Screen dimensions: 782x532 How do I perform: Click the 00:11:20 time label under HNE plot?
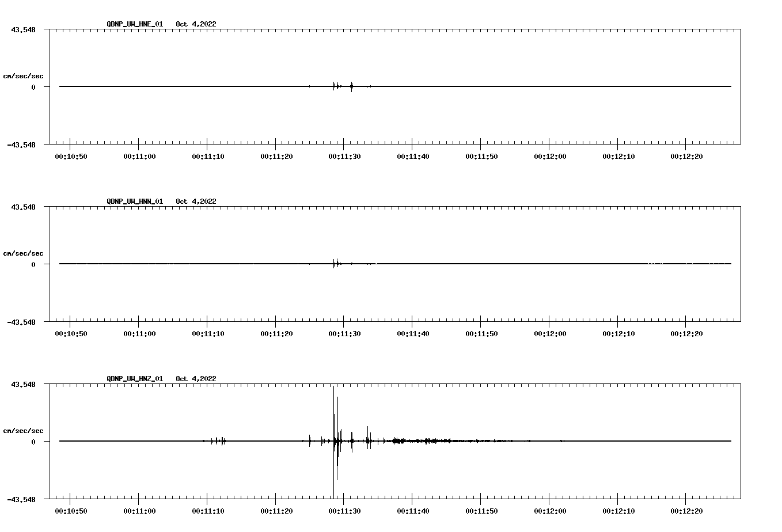tap(277, 157)
